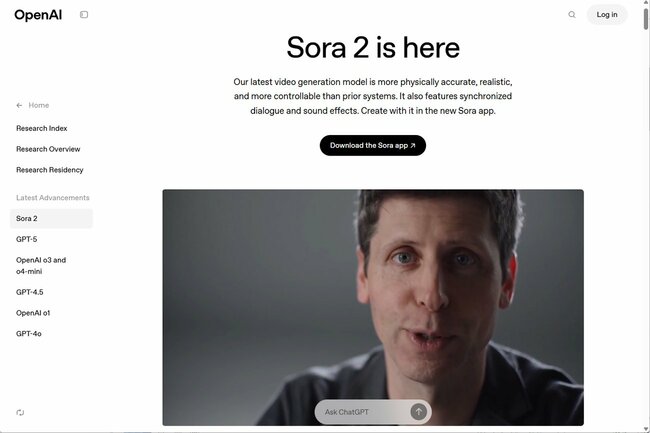Image resolution: width=650 pixels, height=433 pixels.
Task: Click the back arrow next to Home
Action: coord(19,105)
